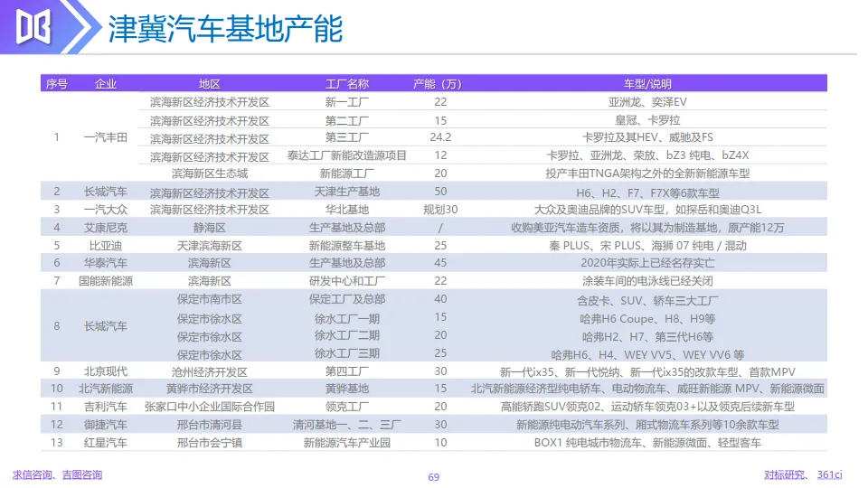Select the 新能源整车基地 factory cell
868x488 pixels.
346,246
